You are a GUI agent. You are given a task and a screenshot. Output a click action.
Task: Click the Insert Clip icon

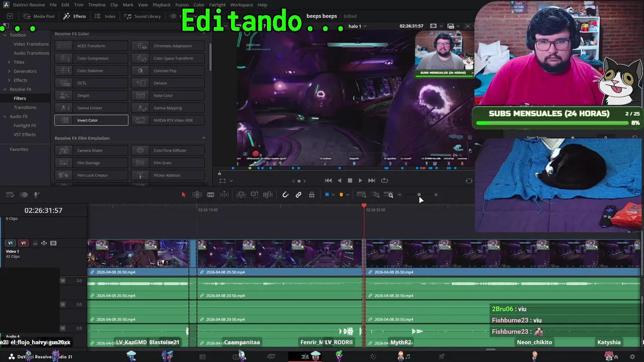(x=241, y=195)
